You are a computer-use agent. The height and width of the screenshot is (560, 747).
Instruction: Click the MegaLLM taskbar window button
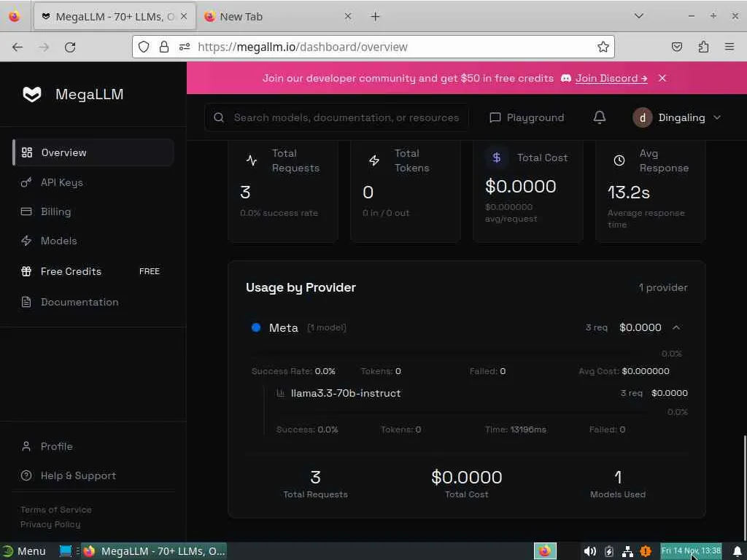pyautogui.click(x=154, y=551)
